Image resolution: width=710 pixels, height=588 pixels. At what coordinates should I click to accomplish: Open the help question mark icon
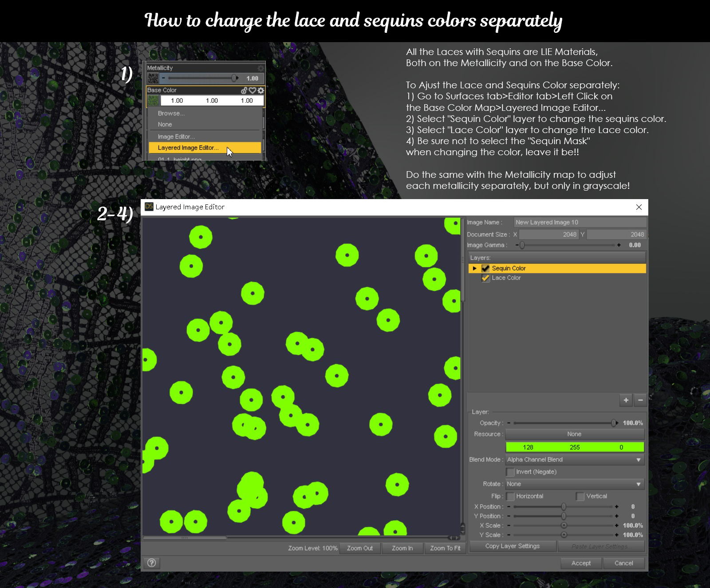click(x=151, y=563)
